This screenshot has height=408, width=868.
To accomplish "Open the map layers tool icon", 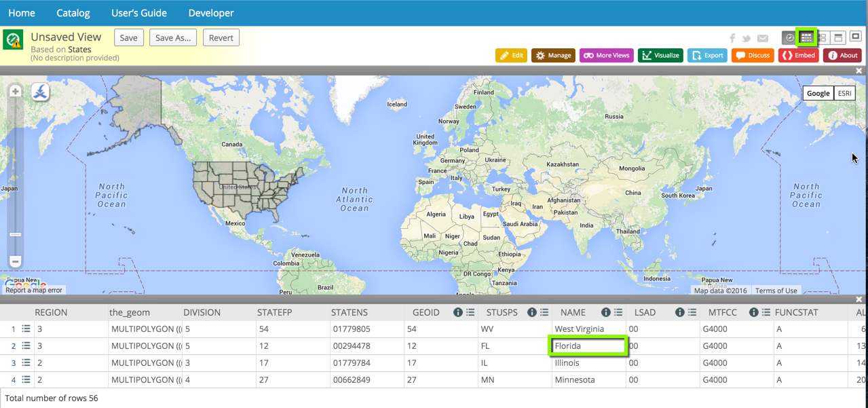I will click(x=40, y=92).
